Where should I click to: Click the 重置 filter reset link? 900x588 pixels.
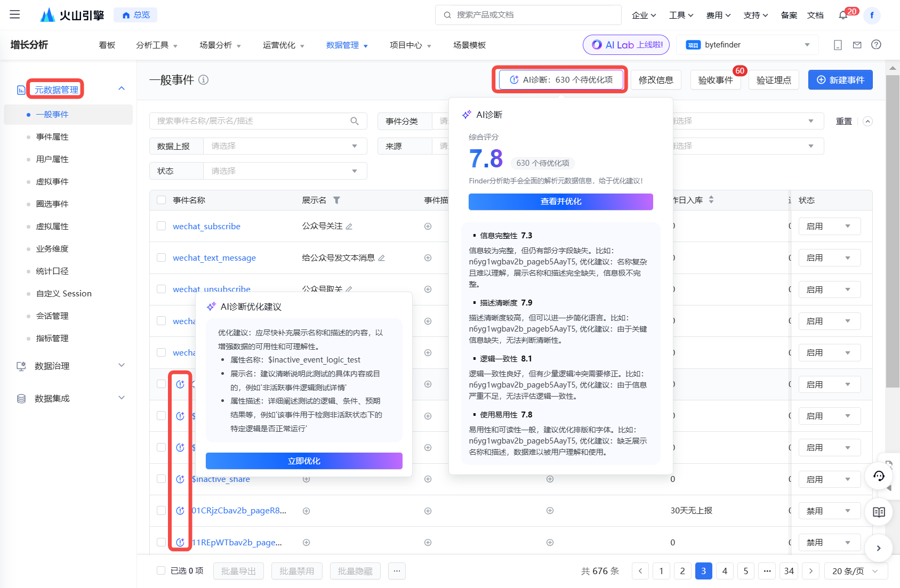843,122
